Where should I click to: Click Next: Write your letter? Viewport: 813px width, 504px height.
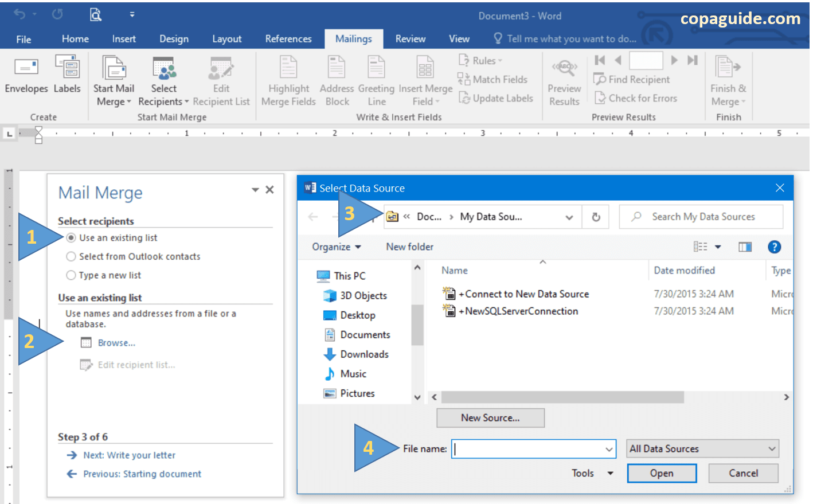[x=129, y=455]
